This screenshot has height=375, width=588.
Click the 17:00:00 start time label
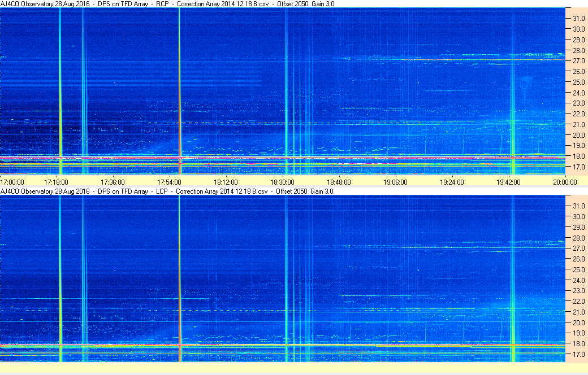coord(12,182)
